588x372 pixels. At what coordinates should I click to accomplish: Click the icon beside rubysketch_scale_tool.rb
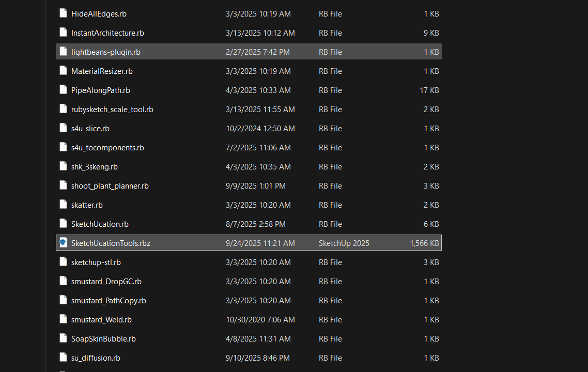[63, 109]
